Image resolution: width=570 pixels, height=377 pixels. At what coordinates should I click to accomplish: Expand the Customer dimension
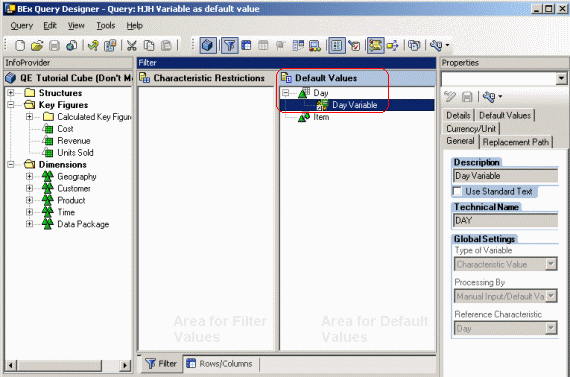pos(29,188)
